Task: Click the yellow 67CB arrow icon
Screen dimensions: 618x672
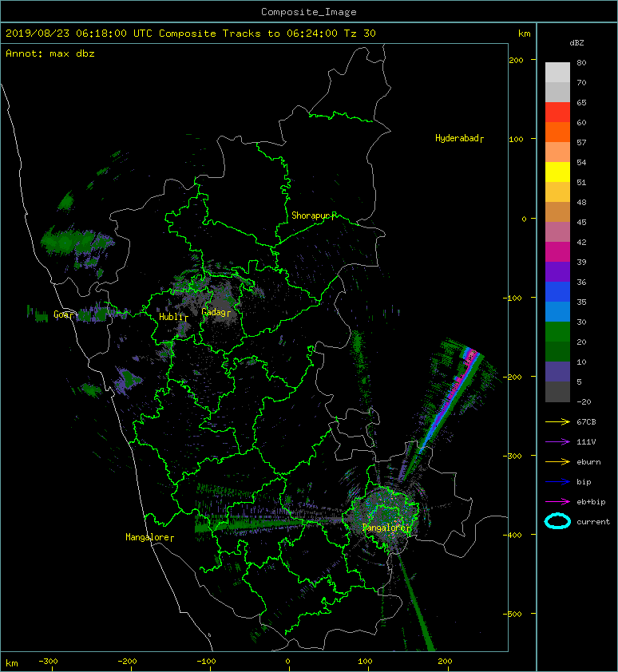Action: (x=557, y=422)
